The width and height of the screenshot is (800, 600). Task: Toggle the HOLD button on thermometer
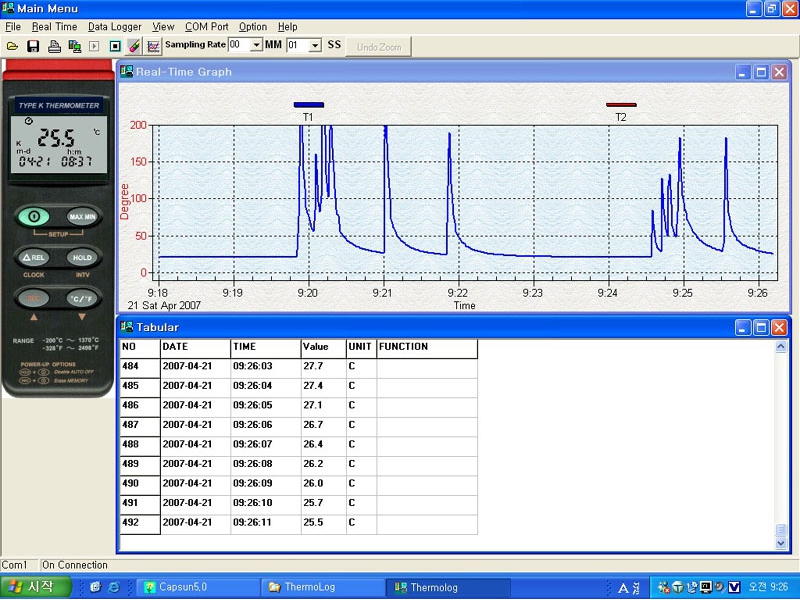pyautogui.click(x=81, y=257)
